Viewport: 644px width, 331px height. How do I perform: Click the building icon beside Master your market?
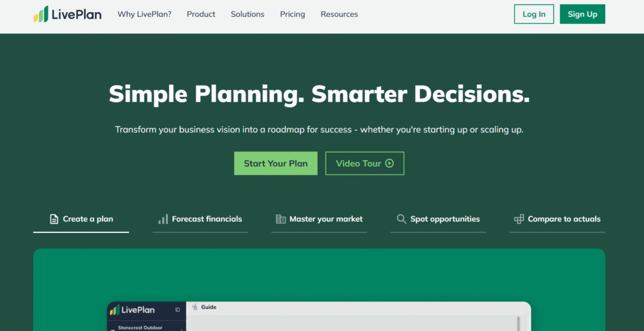280,219
